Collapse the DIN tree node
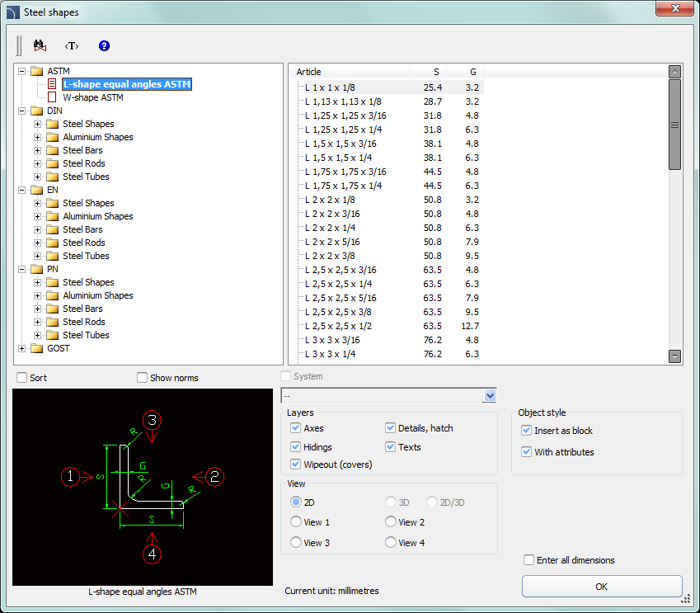The image size is (700, 613). pos(21,111)
